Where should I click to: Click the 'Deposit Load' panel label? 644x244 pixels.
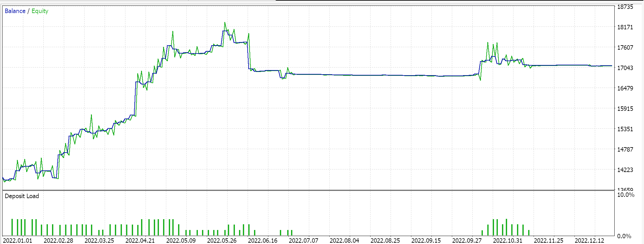22,196
